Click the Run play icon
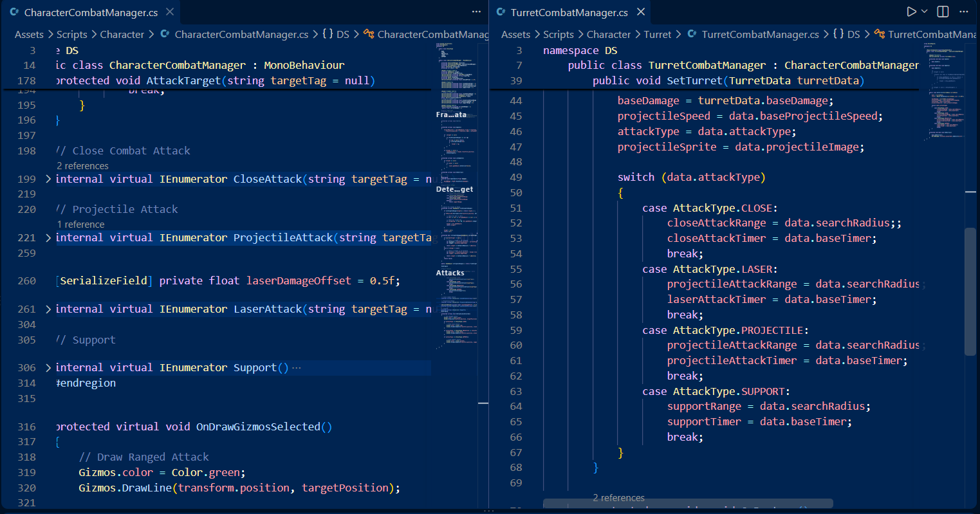The width and height of the screenshot is (980, 514). point(911,12)
